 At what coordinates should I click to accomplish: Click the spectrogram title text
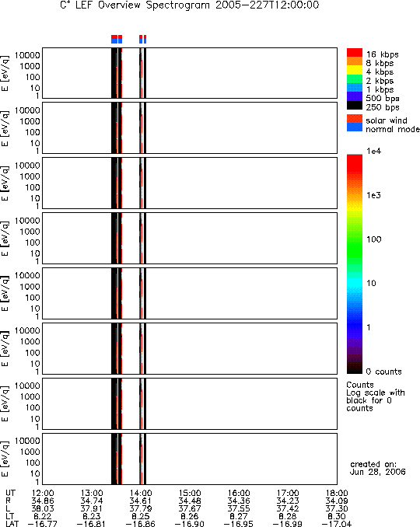(190, 5)
